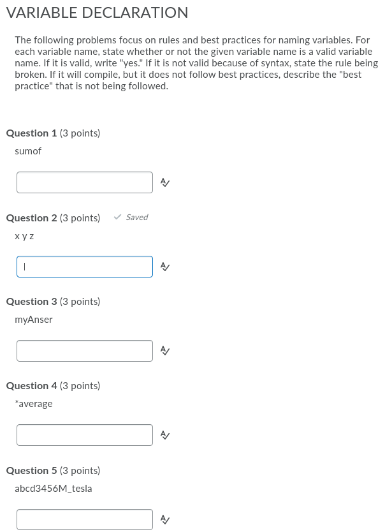Run spell check on Question 5 answer
Screen dimensions: 392x532
[164, 519]
